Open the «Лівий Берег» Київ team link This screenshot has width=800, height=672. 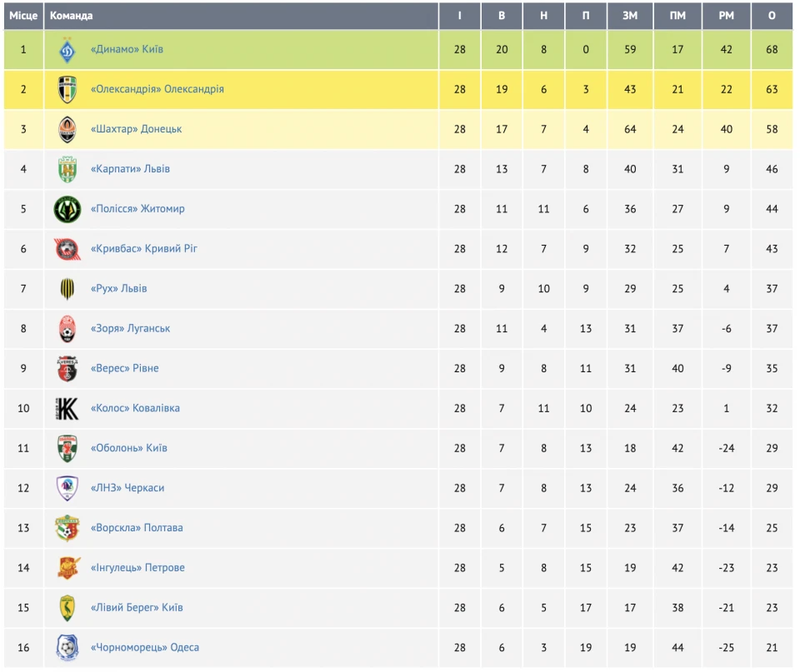(137, 608)
